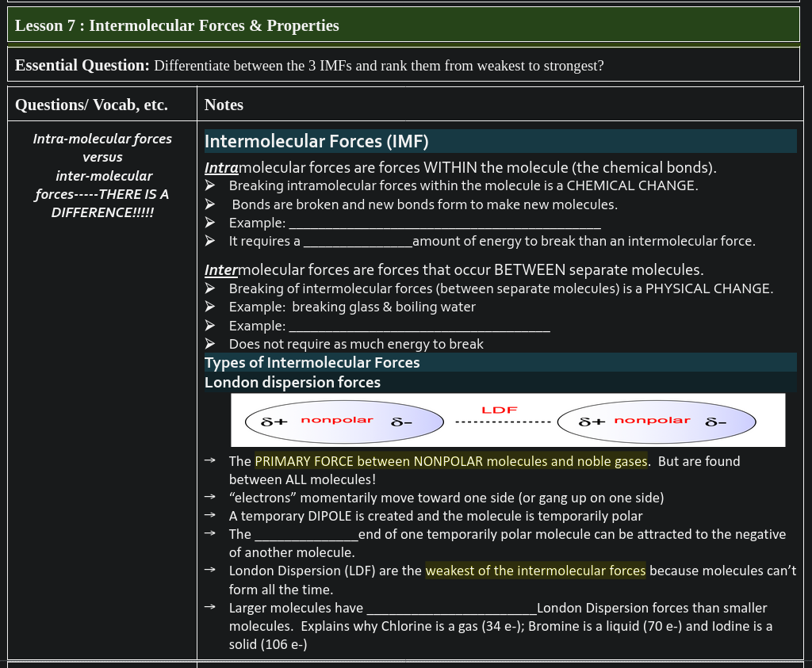Click the underlined word Intra
This screenshot has width=812, height=668.
point(221,168)
